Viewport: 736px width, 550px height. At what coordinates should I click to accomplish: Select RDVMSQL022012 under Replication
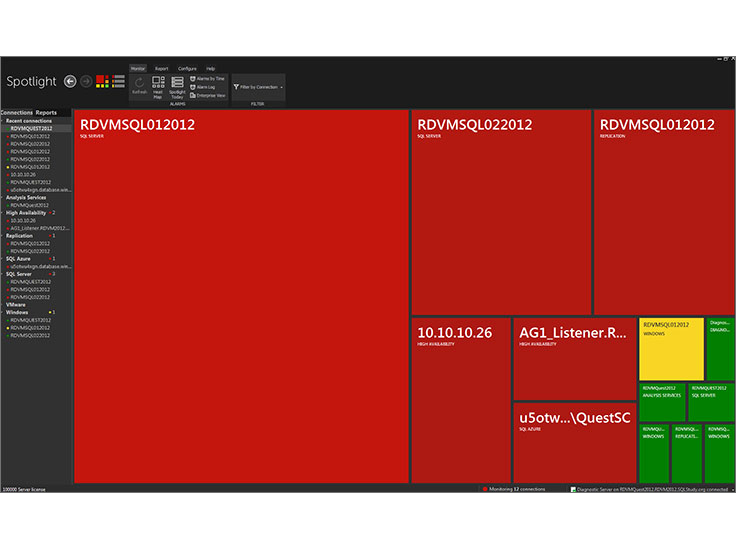[x=30, y=252]
